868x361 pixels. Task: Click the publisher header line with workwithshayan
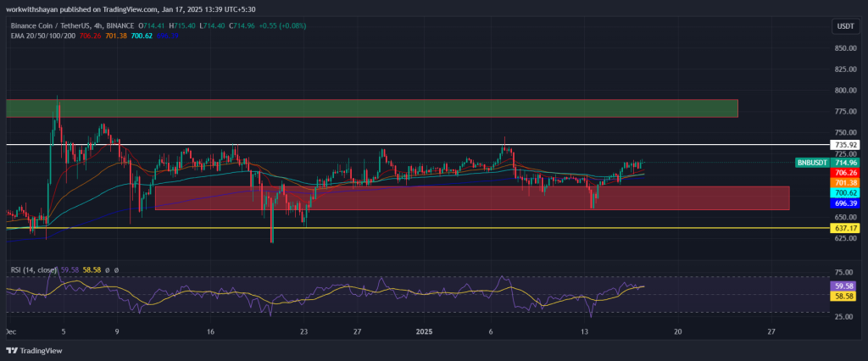130,8
